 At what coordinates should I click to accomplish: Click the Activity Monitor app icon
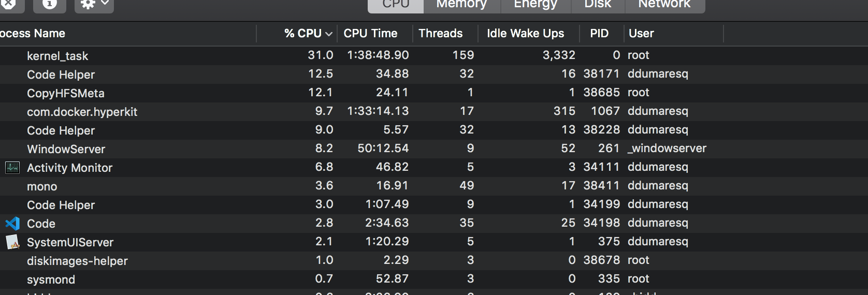point(12,168)
